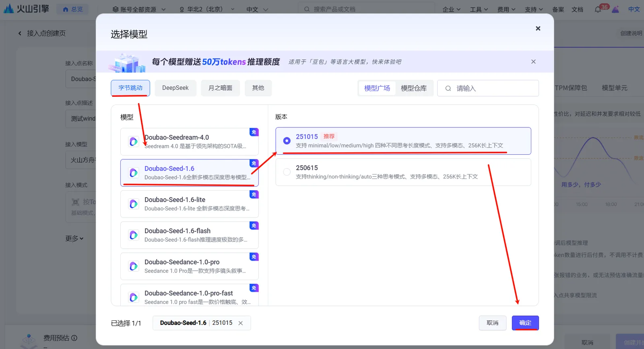
Task: Choose the Doubao-Seedance-1.0-pro model
Action: [189, 266]
